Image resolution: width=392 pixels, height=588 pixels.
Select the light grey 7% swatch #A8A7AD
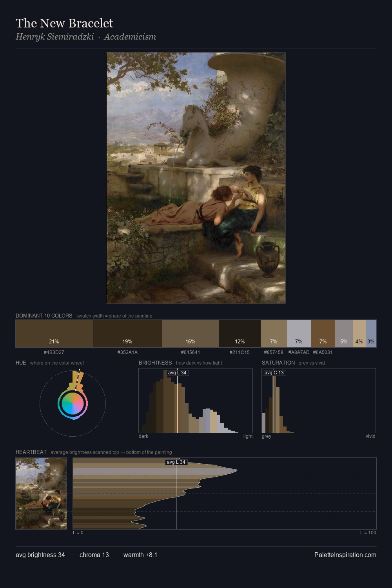(x=299, y=334)
